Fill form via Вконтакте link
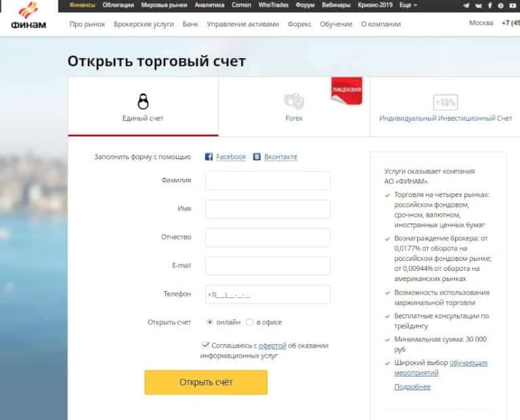Image resolution: width=520 pixels, height=420 pixels. click(x=280, y=156)
